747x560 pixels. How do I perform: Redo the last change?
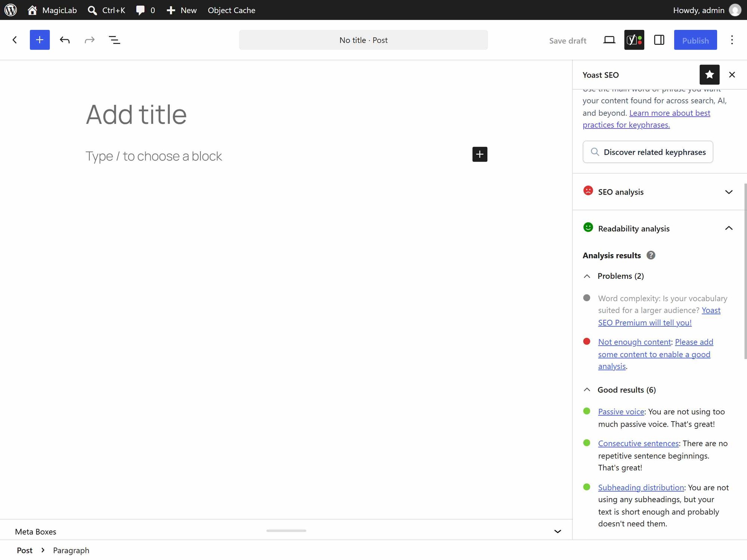point(90,40)
